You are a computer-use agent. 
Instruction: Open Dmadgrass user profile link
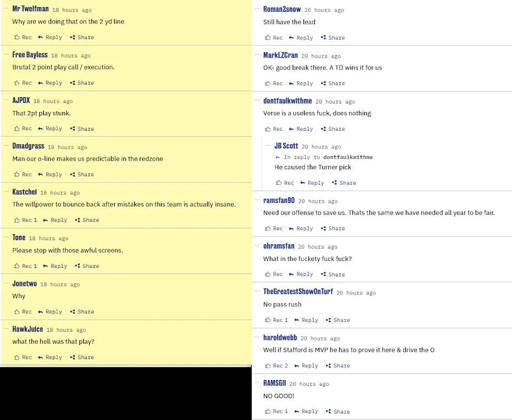tap(28, 146)
